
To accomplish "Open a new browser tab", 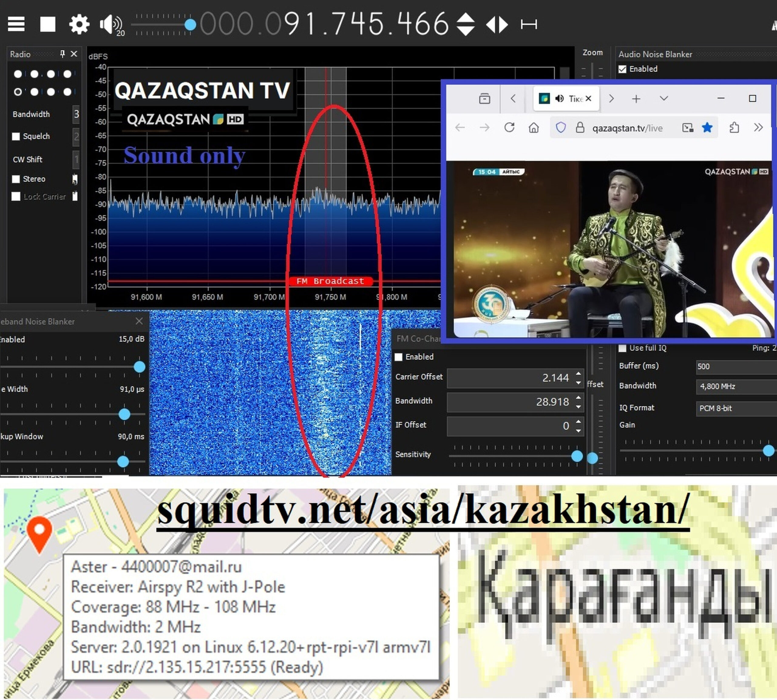I will 636,99.
